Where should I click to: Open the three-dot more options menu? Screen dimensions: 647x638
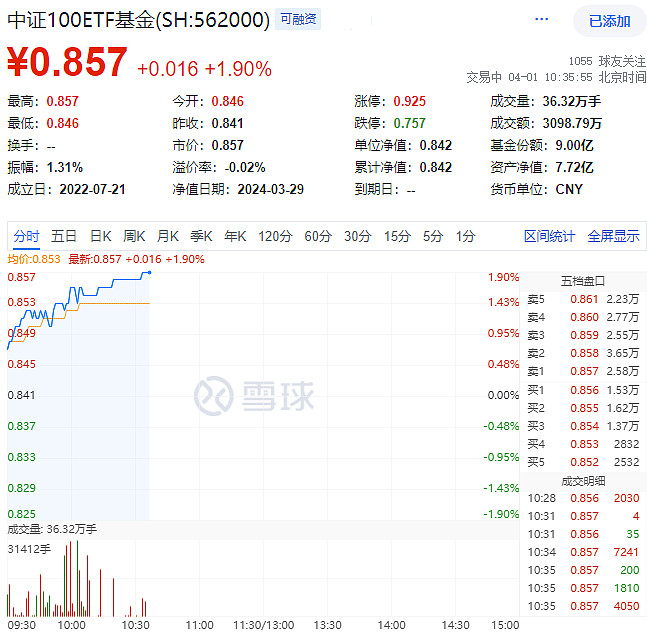pyautogui.click(x=541, y=19)
